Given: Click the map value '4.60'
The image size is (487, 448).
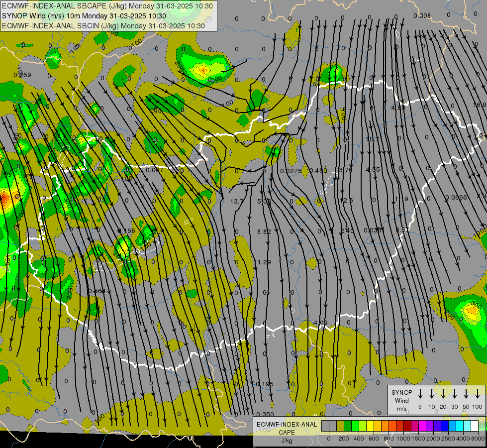Looking at the screenshot, I should 398,108.
